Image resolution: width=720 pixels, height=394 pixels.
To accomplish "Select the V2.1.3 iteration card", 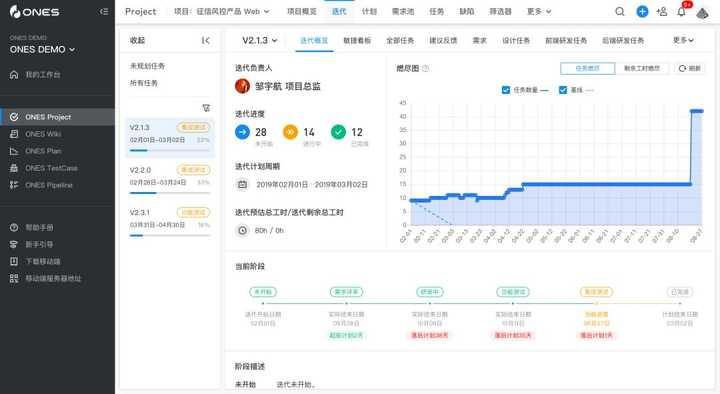I will tap(169, 138).
